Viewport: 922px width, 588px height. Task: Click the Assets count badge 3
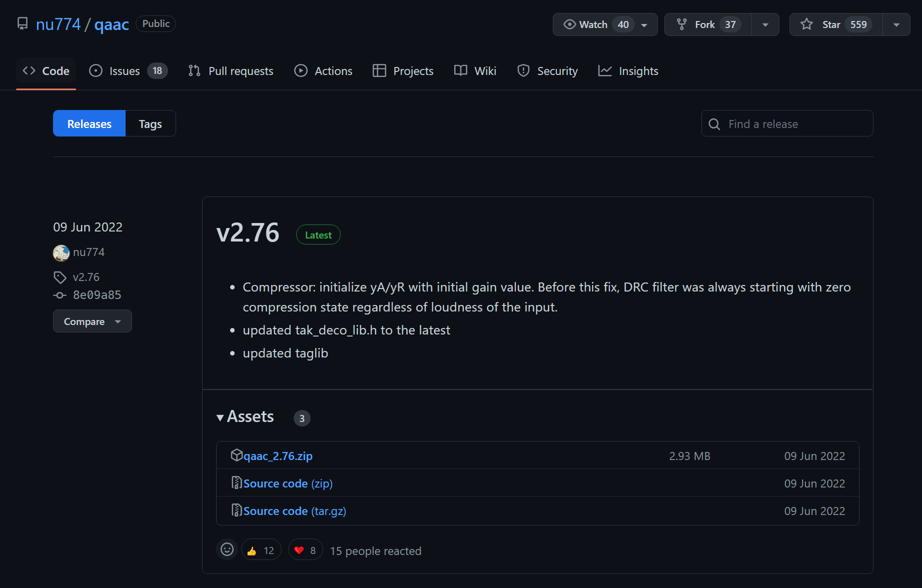coord(302,418)
